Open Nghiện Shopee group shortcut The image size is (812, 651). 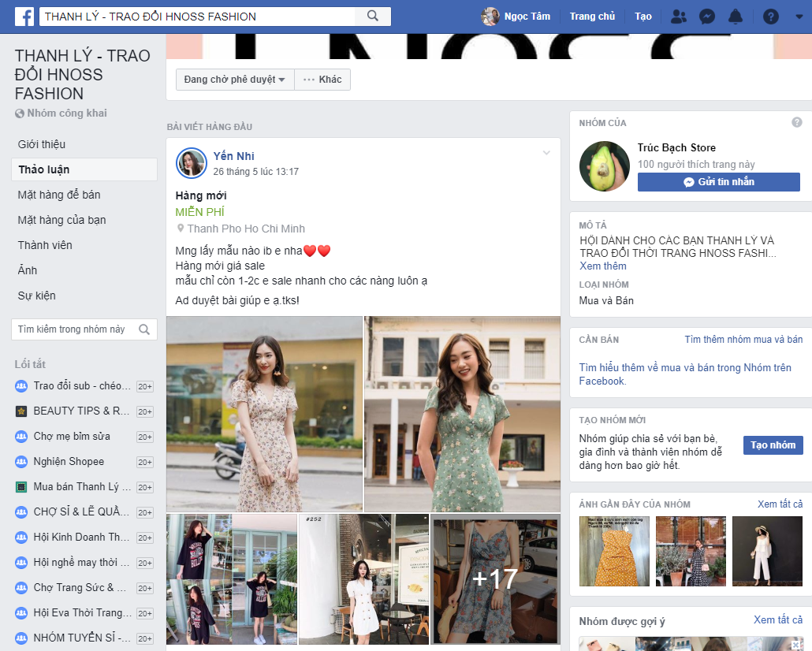point(84,461)
